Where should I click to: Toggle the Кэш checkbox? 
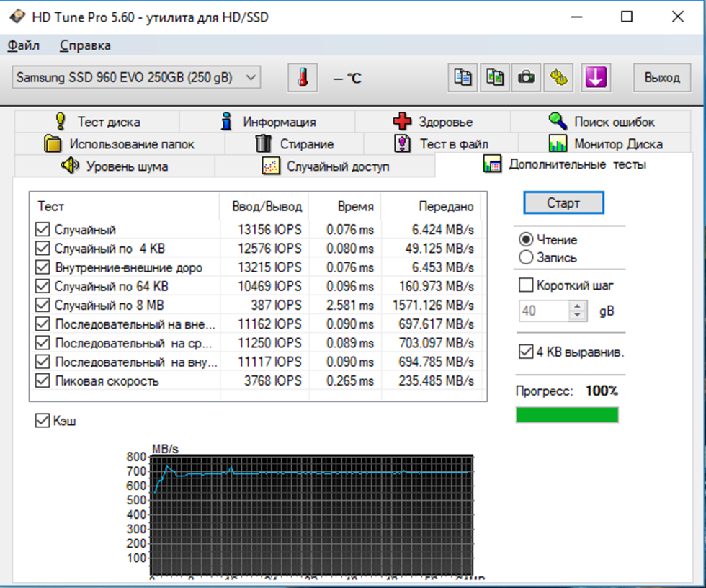tap(43, 420)
